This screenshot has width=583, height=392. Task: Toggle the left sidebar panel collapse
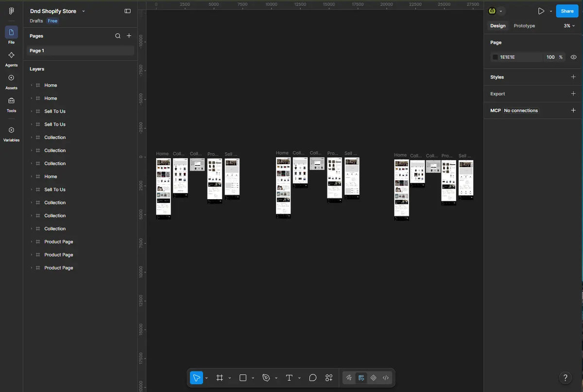pos(128,11)
